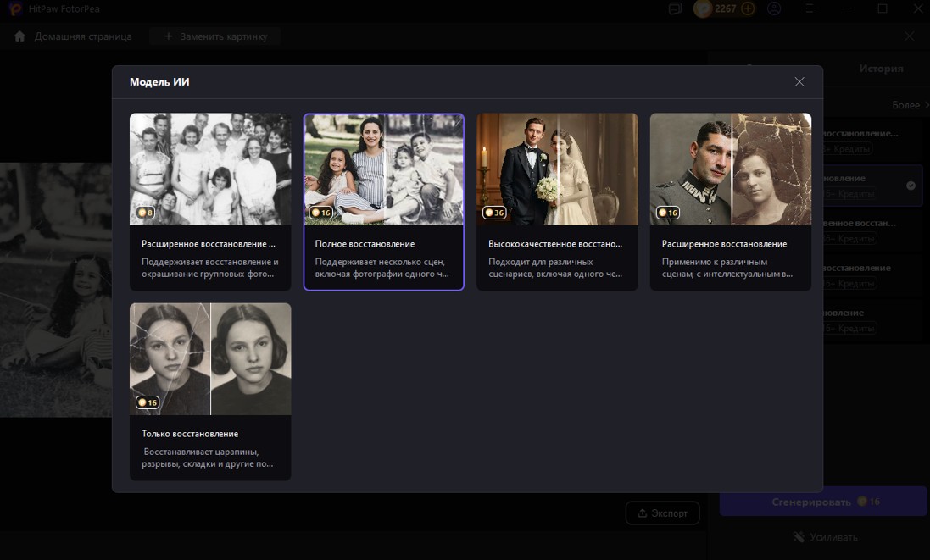Select the cracked soldier portrait thumbnail
The width and height of the screenshot is (930, 560).
coord(730,169)
